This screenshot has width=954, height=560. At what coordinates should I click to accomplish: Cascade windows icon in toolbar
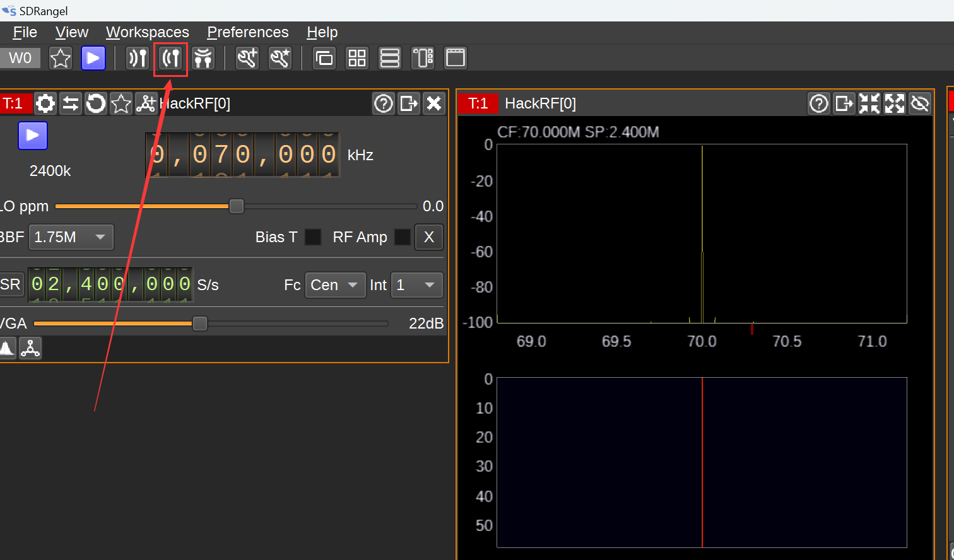pos(324,58)
